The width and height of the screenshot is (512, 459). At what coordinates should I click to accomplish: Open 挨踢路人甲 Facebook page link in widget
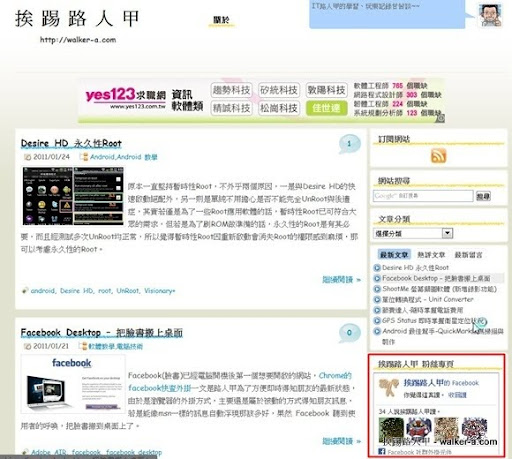click(441, 383)
